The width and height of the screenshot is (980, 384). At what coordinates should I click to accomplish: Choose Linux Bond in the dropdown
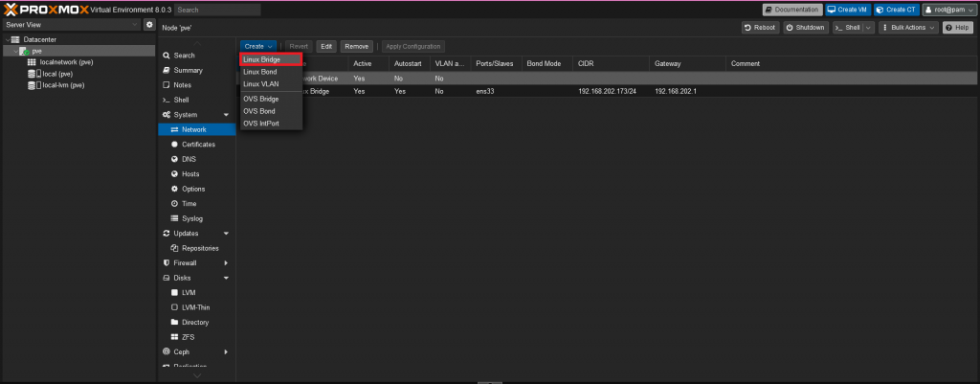pos(271,72)
